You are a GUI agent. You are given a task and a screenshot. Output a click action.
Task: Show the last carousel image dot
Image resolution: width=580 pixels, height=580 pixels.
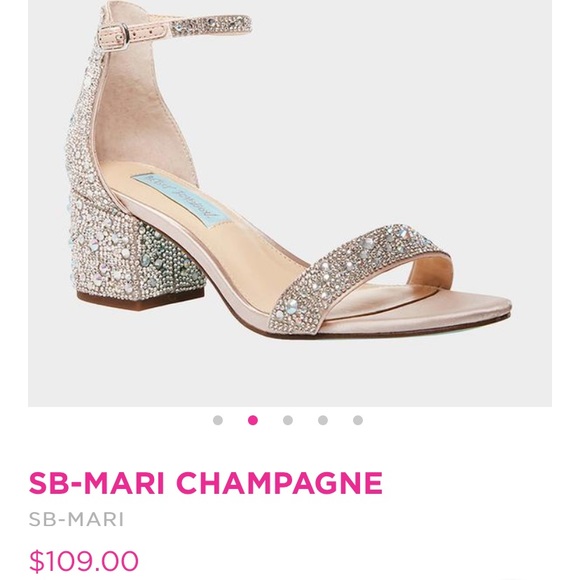point(358,420)
